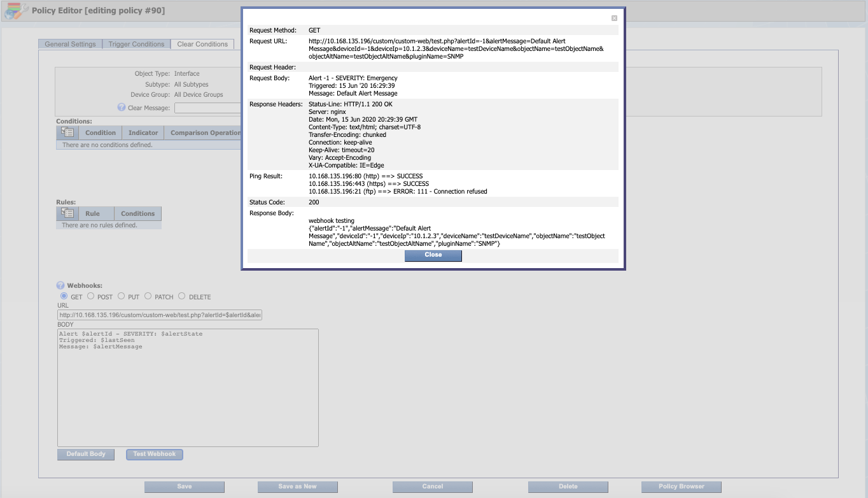Image resolution: width=868 pixels, height=498 pixels.
Task: Click the small X icon on the dialog
Action: (x=614, y=18)
